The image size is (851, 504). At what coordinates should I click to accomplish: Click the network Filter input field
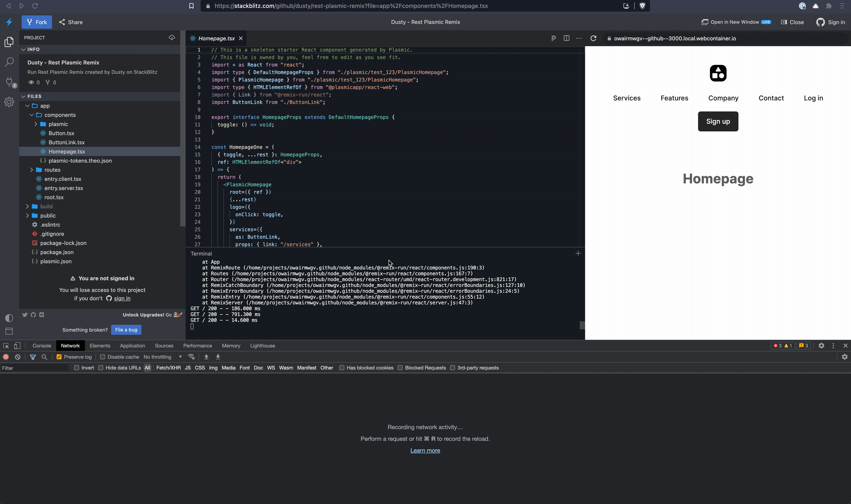pos(34,368)
